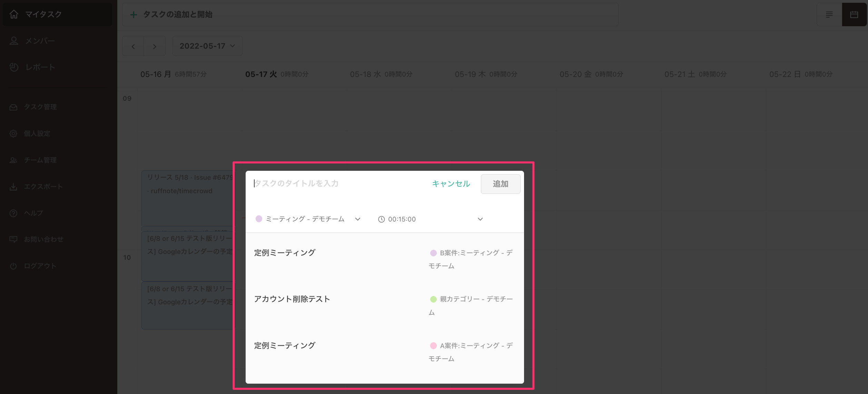Click the タスクのタイトルを入力 input field
This screenshot has height=394, width=868.
click(x=310, y=184)
